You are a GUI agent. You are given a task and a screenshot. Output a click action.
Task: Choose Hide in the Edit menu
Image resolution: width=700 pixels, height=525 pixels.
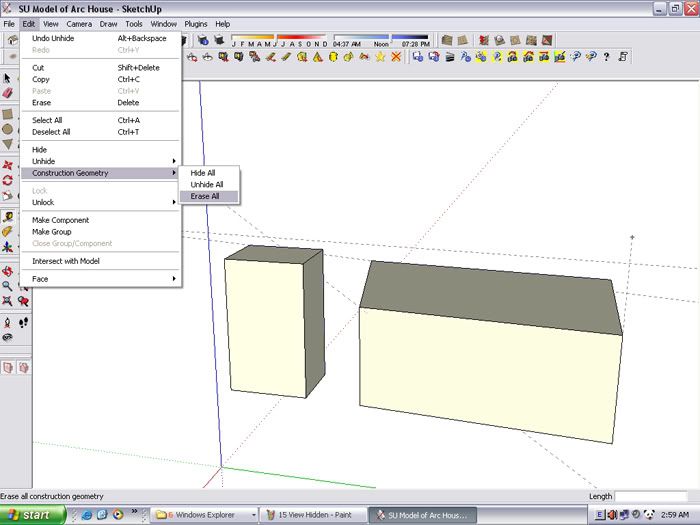pyautogui.click(x=101, y=150)
